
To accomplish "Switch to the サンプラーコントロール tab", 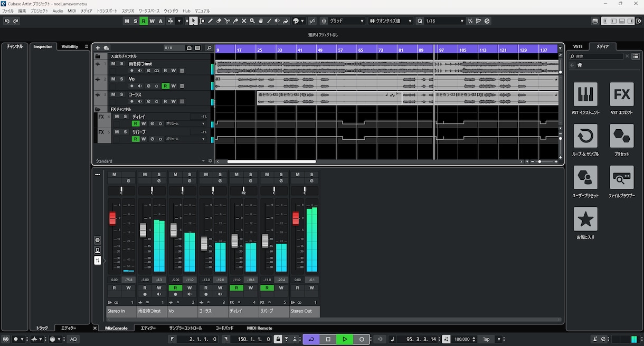I will pos(186,328).
